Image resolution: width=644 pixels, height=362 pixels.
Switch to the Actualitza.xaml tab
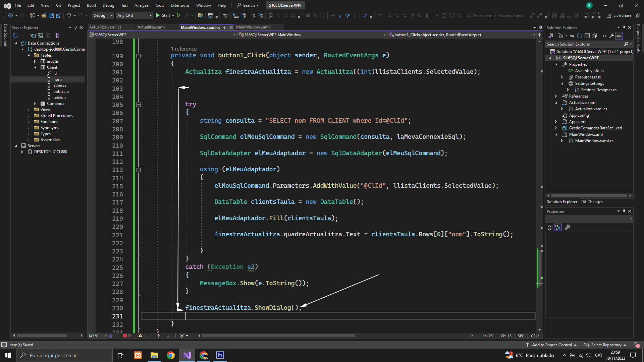tap(151, 27)
